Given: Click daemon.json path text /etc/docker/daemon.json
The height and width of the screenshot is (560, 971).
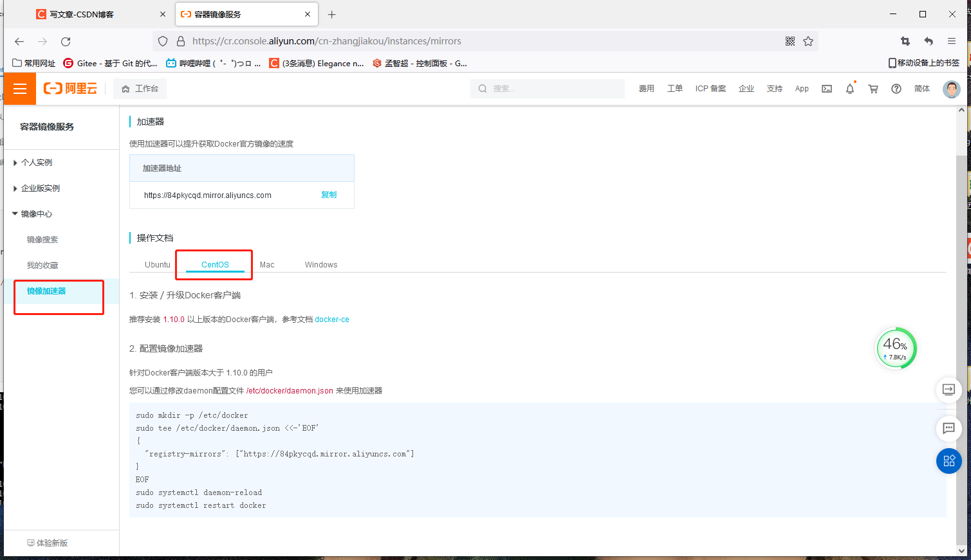Looking at the screenshot, I should (x=290, y=391).
